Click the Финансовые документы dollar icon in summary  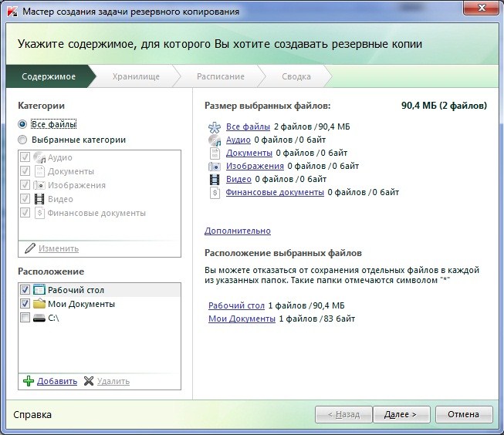[215, 193]
